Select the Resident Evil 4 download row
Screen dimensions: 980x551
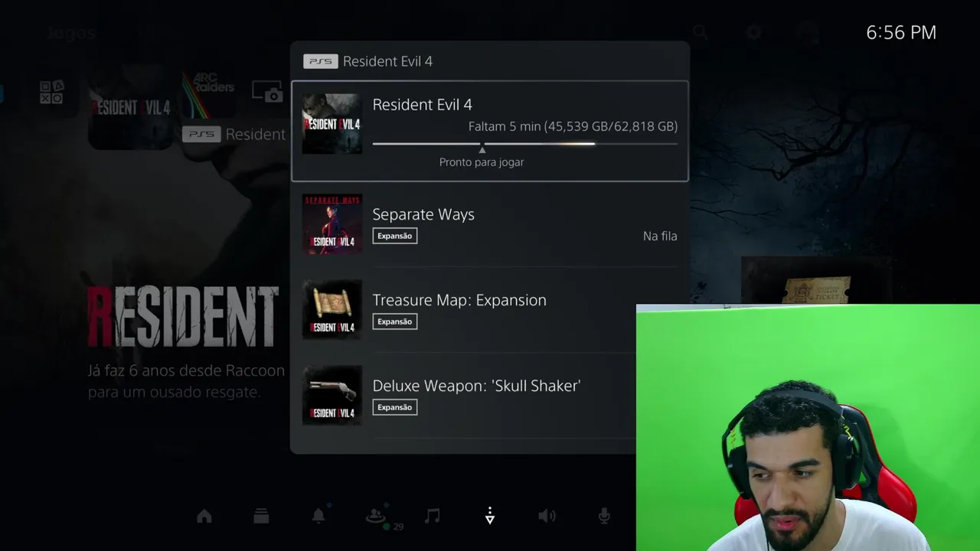click(x=490, y=131)
